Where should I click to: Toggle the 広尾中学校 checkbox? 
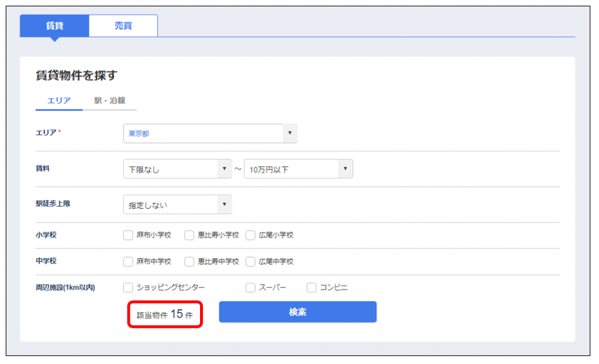tap(250, 262)
